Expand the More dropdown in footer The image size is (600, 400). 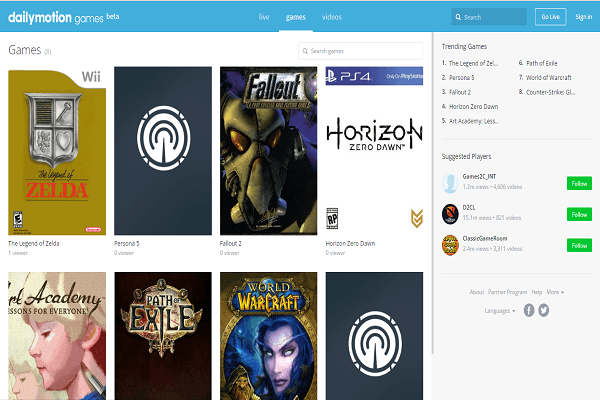[x=555, y=292]
